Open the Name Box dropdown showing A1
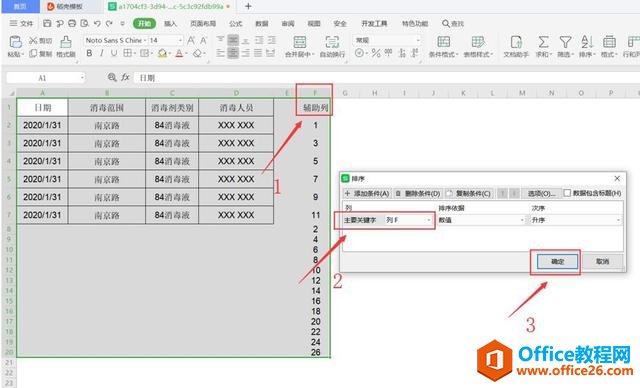The image size is (640, 388). coord(82,78)
